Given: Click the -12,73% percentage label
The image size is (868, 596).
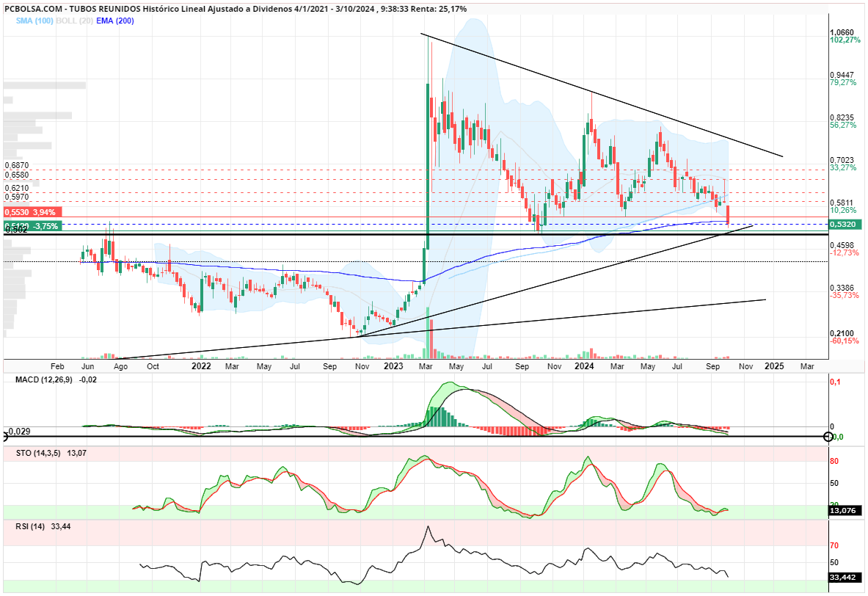Looking at the screenshot, I should [x=845, y=253].
